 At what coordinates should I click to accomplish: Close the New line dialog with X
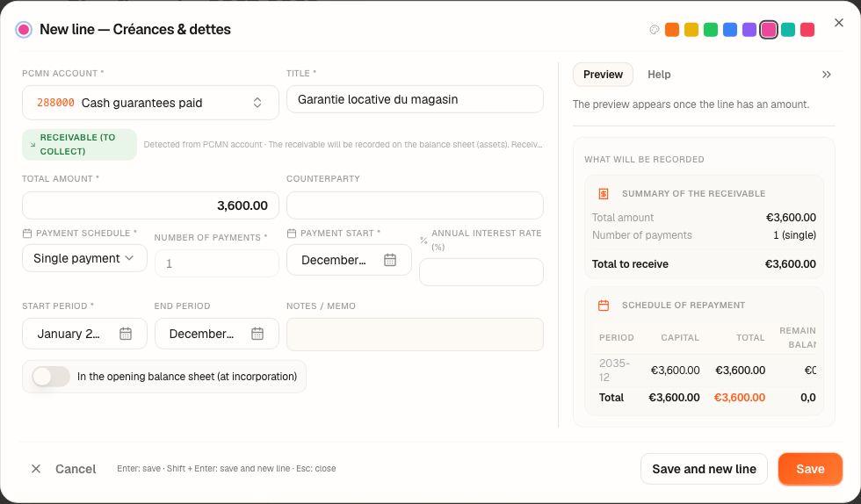(838, 23)
